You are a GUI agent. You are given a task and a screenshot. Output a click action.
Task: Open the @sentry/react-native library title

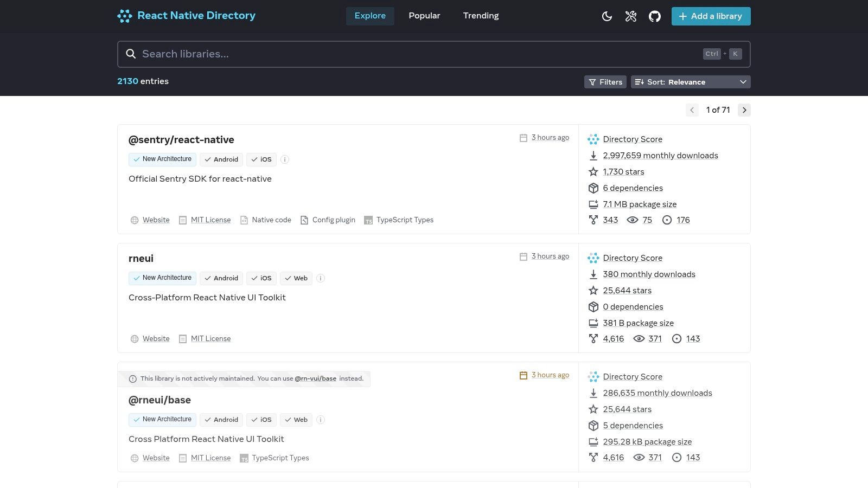tap(181, 140)
